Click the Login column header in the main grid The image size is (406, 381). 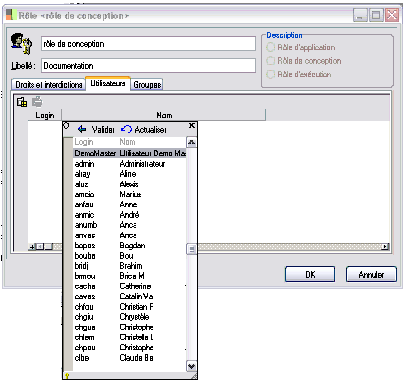coord(45,115)
